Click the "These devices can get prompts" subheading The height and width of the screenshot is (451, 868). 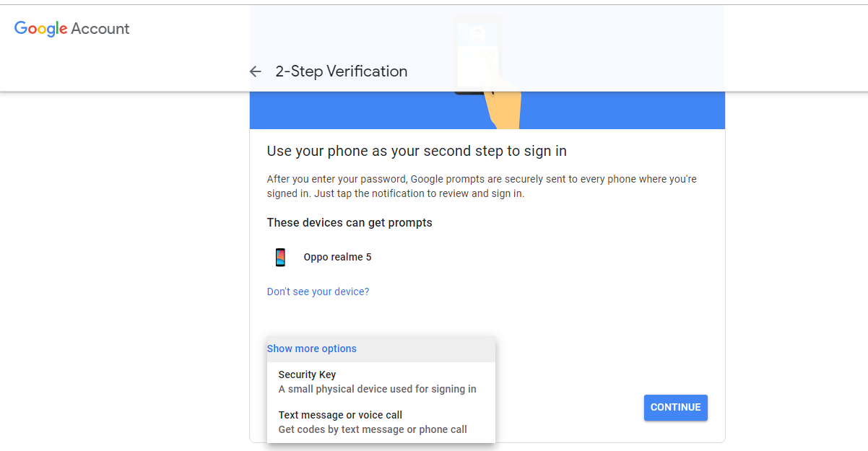tap(350, 222)
